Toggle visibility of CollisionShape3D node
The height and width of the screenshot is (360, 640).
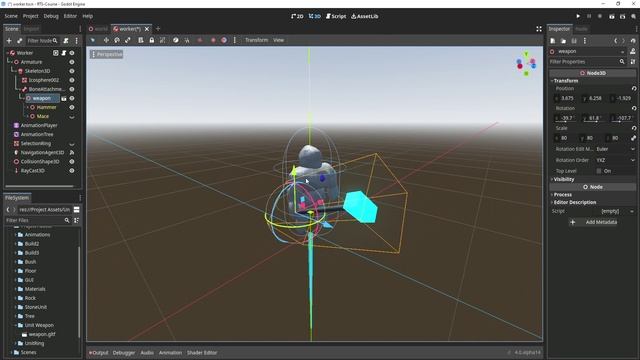(72, 162)
